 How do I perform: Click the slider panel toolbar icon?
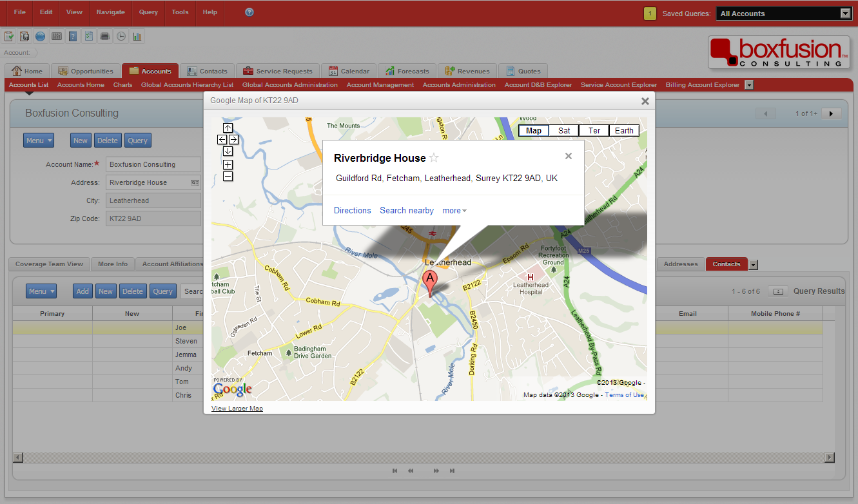pyautogui.click(x=57, y=36)
